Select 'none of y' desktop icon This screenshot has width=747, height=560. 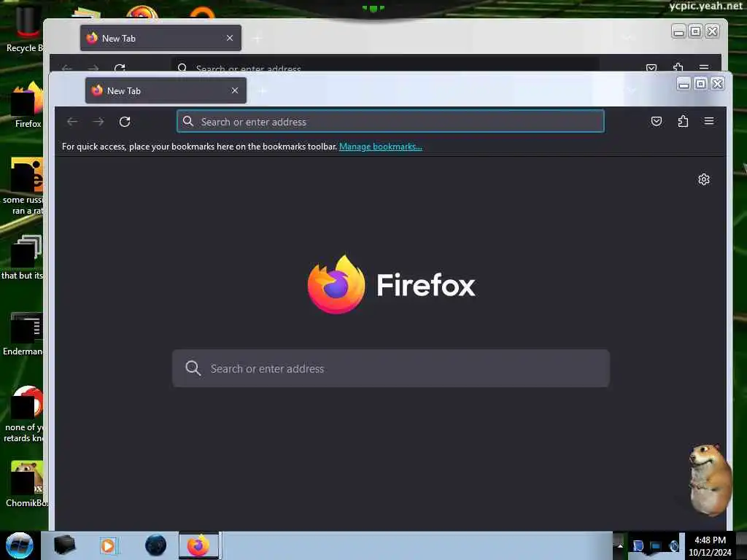[24, 414]
